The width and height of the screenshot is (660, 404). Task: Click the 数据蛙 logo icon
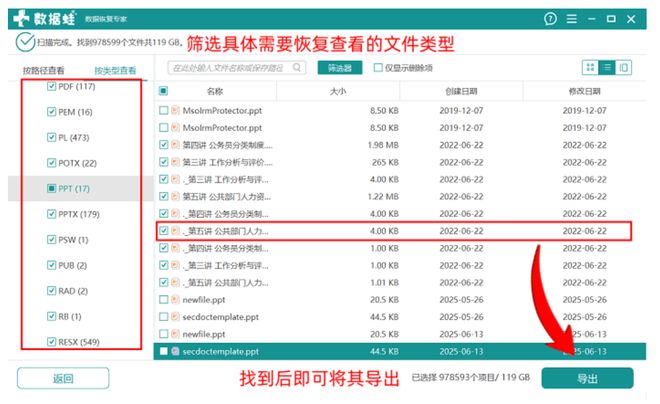tap(21, 19)
